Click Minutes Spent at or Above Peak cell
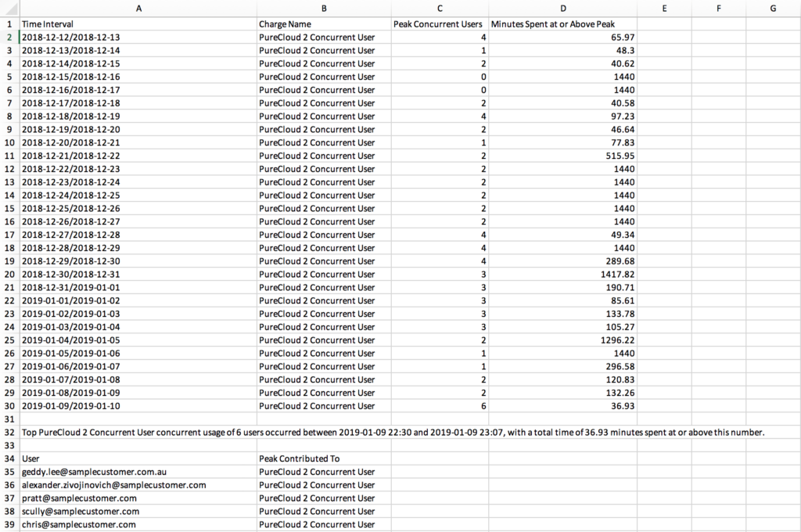 [x=563, y=24]
